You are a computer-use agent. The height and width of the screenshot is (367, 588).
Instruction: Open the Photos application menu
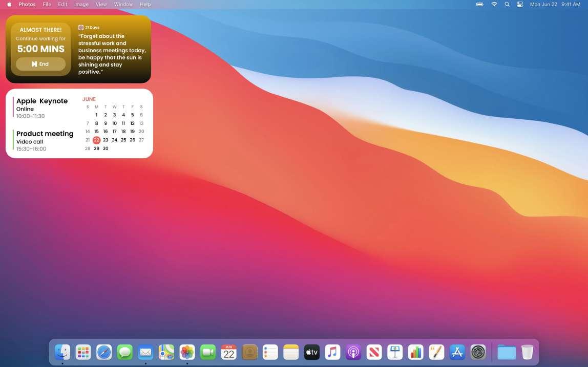pyautogui.click(x=27, y=5)
